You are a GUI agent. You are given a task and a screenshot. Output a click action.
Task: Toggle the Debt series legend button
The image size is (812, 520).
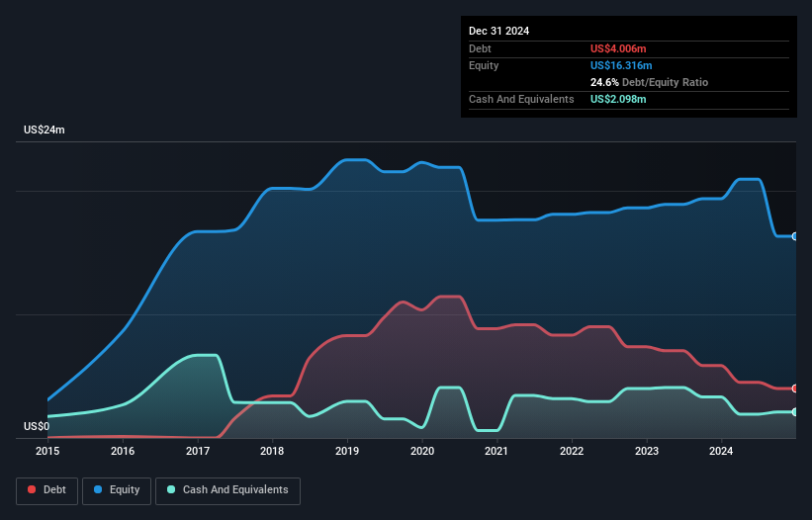47,490
